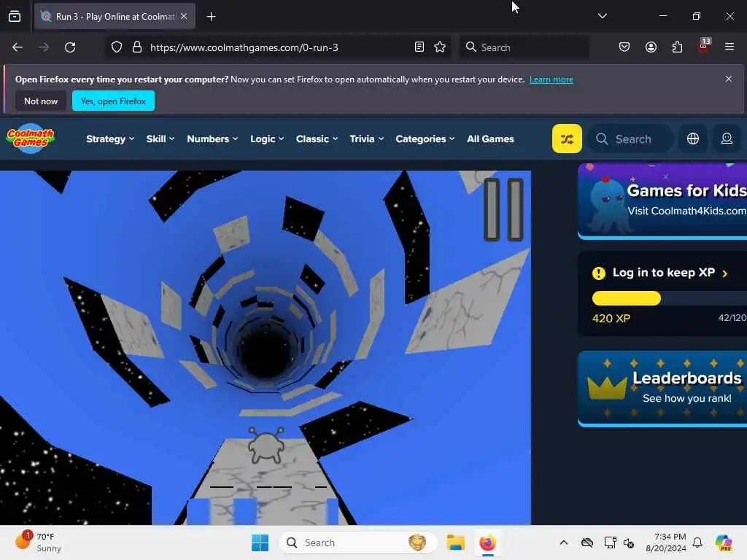Viewport: 747px width, 560px height.
Task: Click the 420 XP label
Action: [x=611, y=319]
